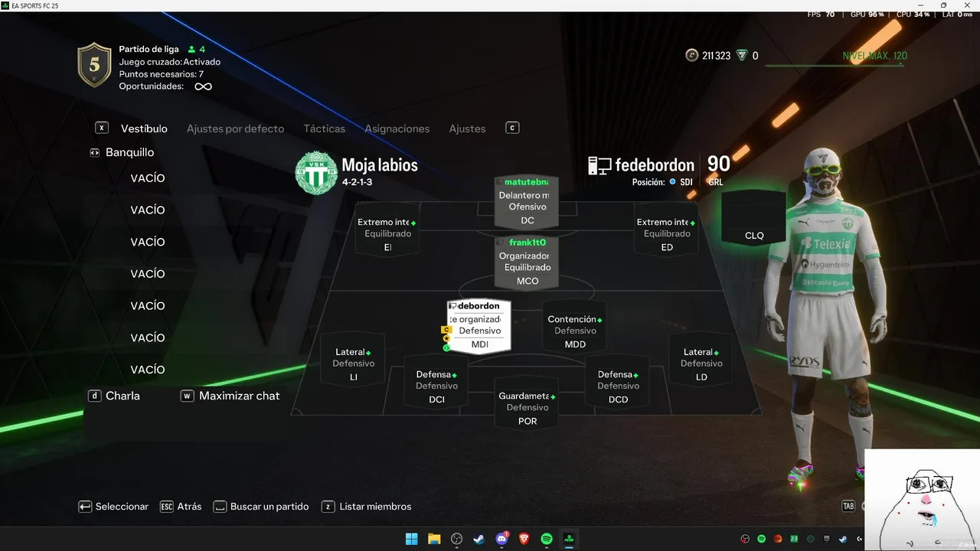Click the division 5 rank badge

coord(95,65)
